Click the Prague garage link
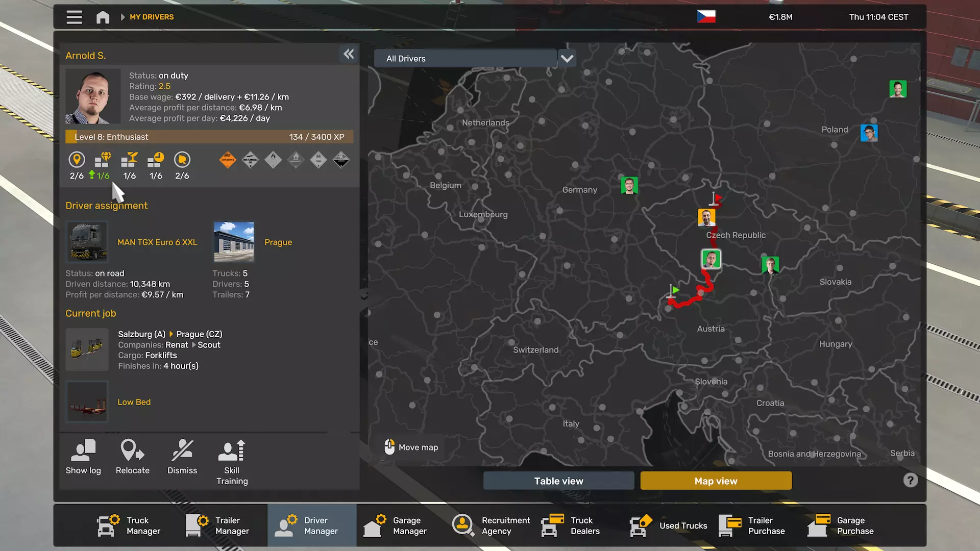 tap(278, 242)
